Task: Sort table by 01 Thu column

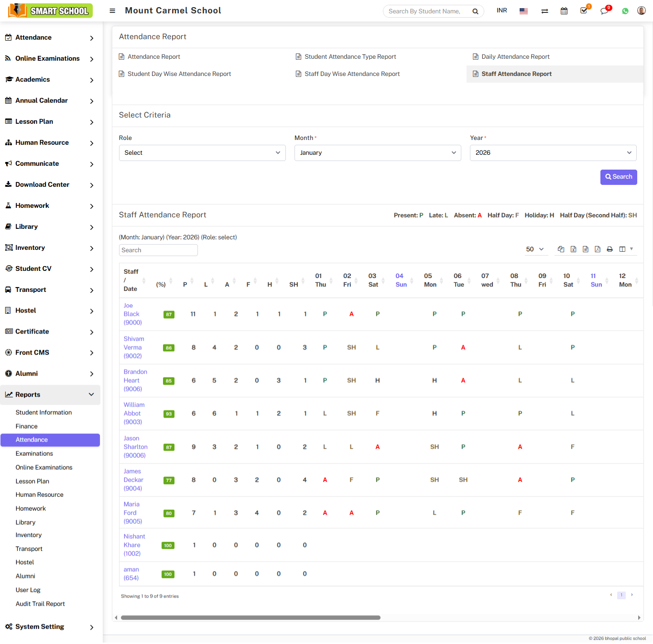Action: pyautogui.click(x=320, y=280)
